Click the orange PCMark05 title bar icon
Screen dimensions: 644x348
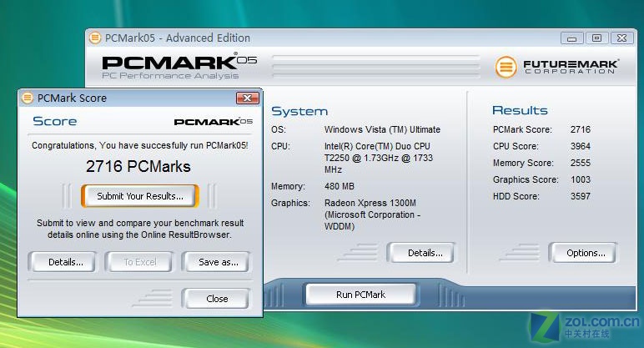(95, 38)
